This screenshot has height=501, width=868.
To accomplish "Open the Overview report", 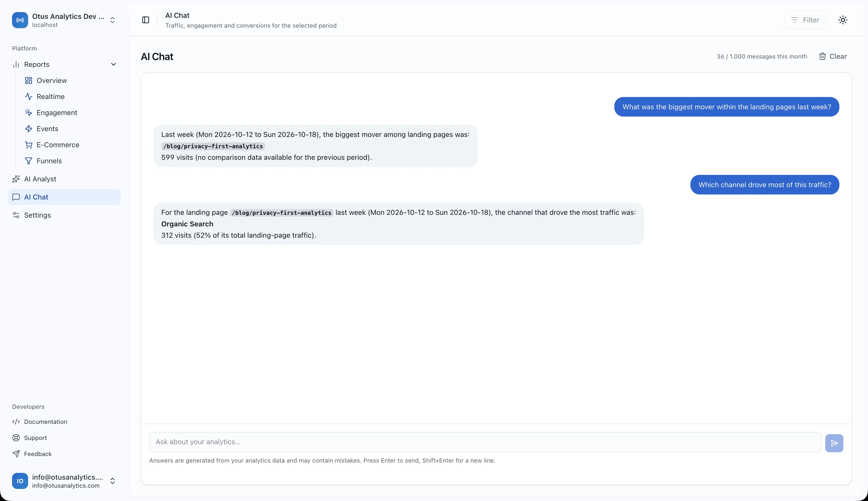I will [71, 80].
